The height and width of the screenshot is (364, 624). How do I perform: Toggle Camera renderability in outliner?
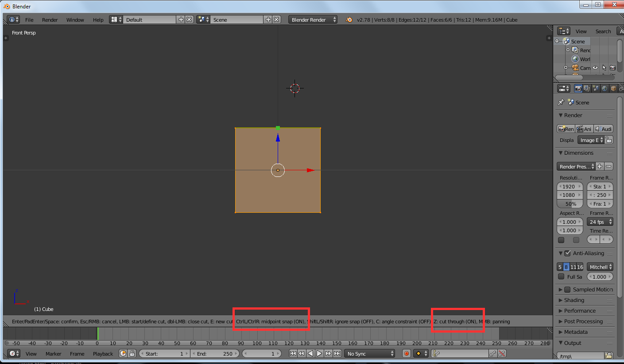pos(612,68)
